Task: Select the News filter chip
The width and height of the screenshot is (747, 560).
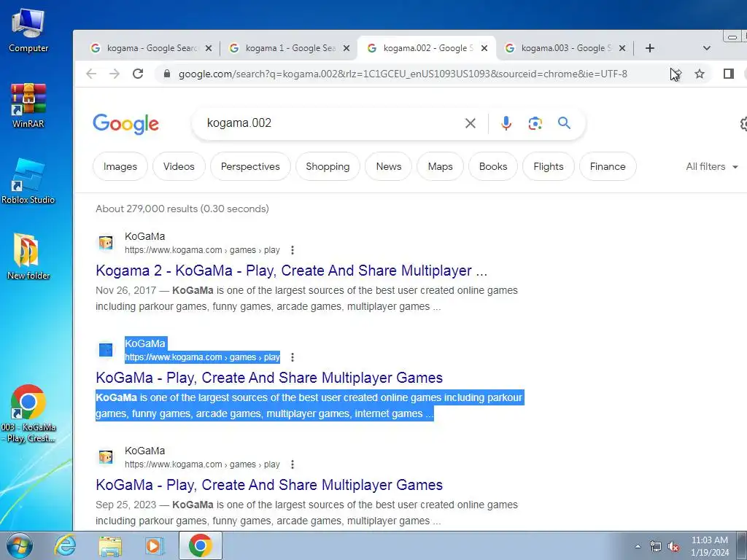Action: tap(388, 167)
